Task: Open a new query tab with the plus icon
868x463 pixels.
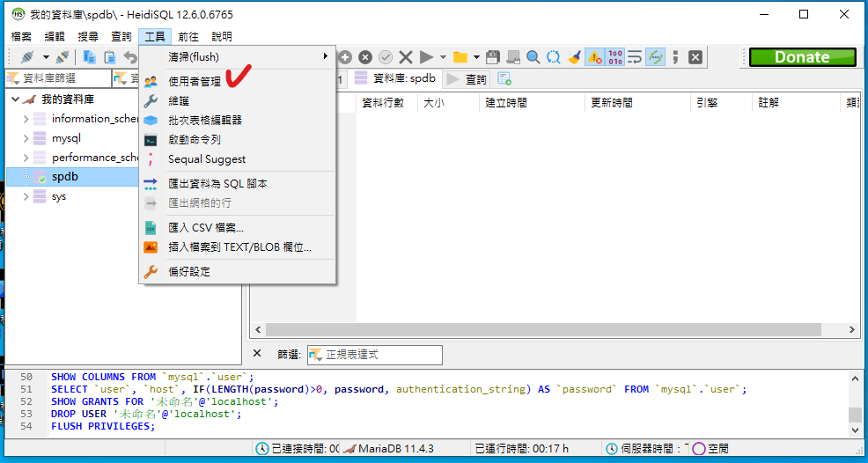Action: point(504,79)
